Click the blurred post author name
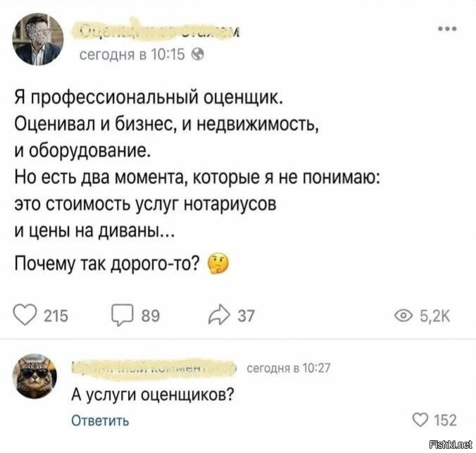This screenshot has height=453, width=476. tap(156, 32)
